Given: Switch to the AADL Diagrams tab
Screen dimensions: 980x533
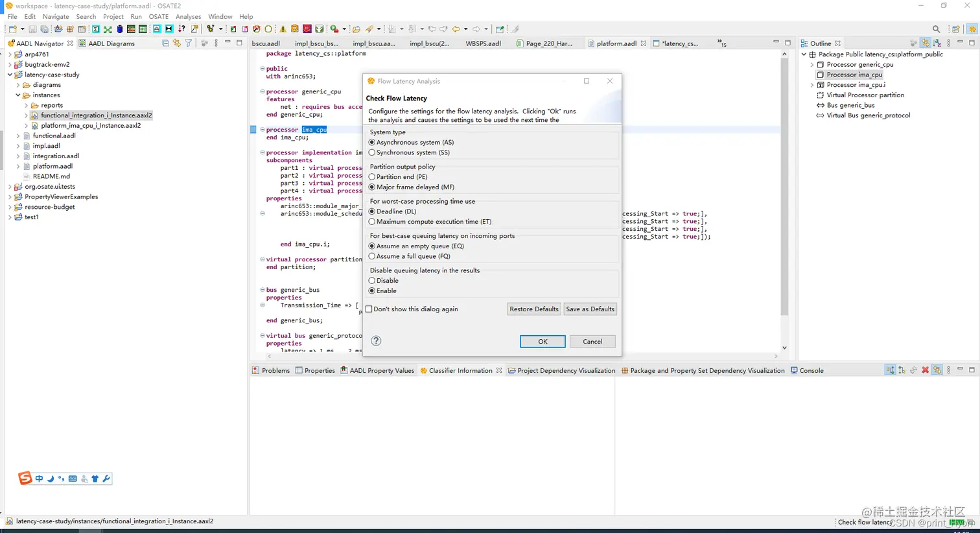Looking at the screenshot, I should point(107,43).
